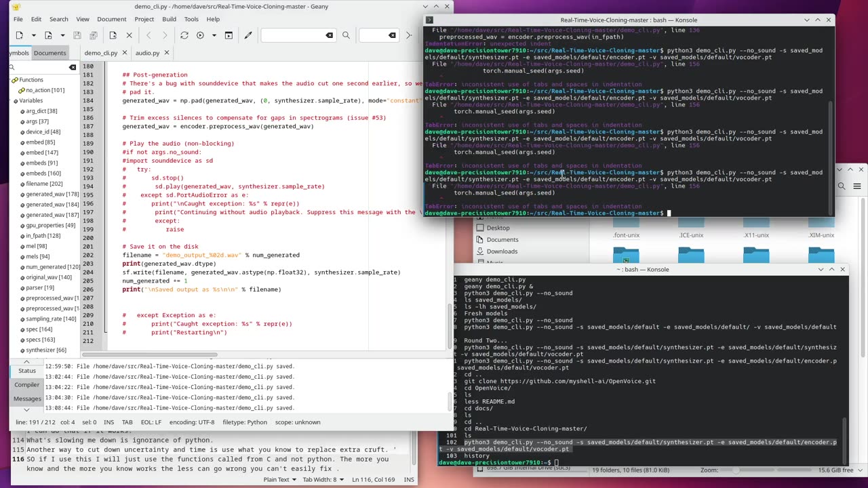The height and width of the screenshot is (488, 868).
Task: Click Documents in file manager sidebar
Action: click(x=502, y=239)
